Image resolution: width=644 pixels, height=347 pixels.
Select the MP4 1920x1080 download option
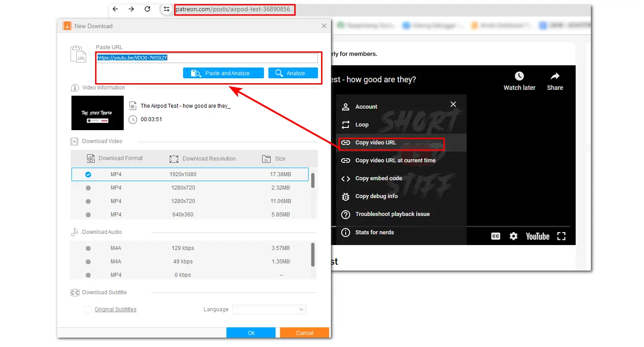[88, 174]
